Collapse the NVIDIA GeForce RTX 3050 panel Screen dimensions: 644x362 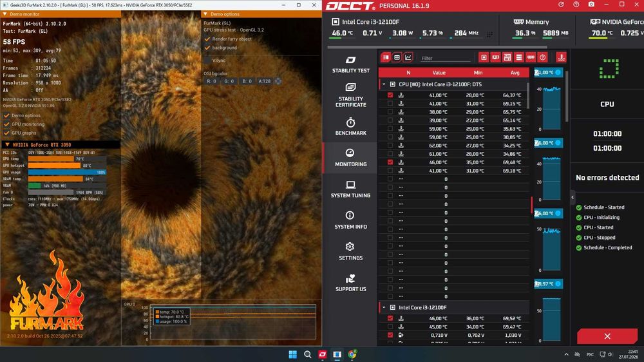point(7,145)
